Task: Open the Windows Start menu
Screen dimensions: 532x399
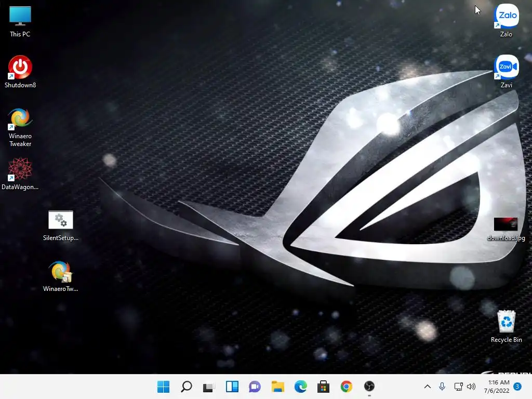Action: [164, 387]
